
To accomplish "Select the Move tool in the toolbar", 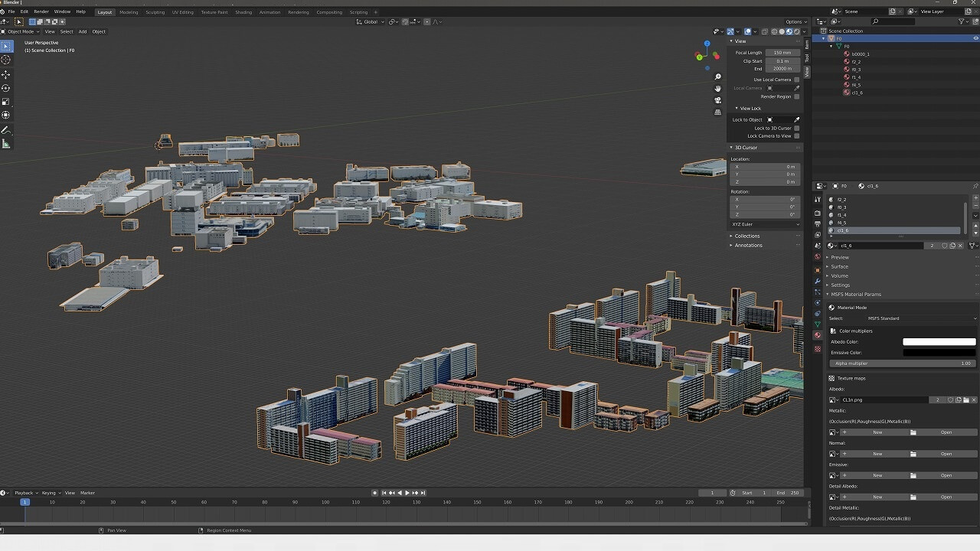I will 6,74.
